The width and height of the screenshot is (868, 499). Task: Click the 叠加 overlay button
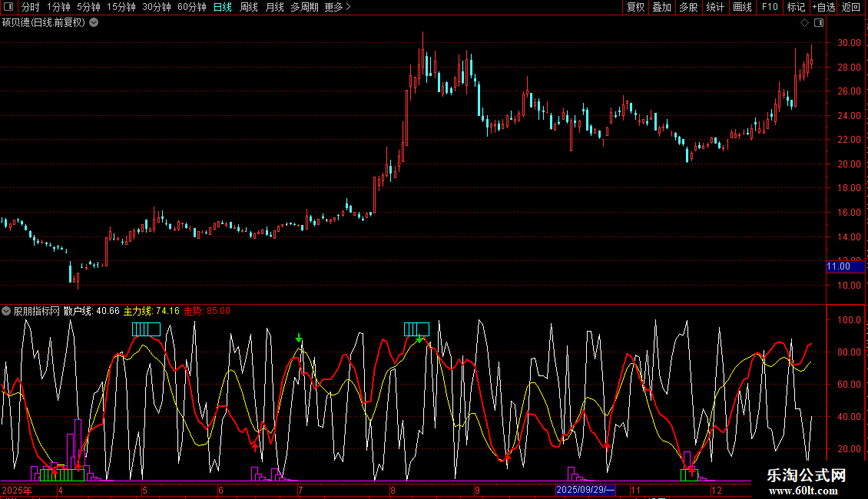[662, 7]
